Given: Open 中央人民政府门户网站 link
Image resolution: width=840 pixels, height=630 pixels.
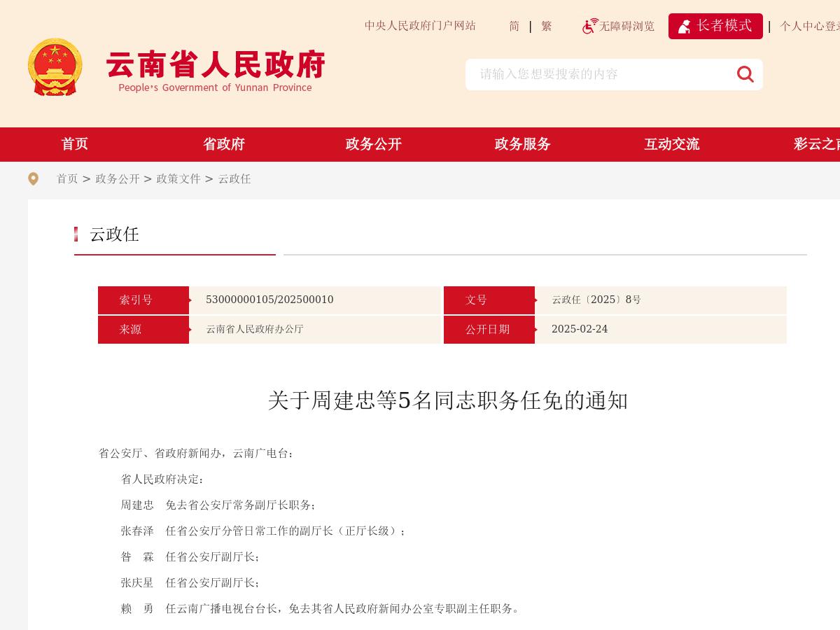Looking at the screenshot, I should coord(420,26).
